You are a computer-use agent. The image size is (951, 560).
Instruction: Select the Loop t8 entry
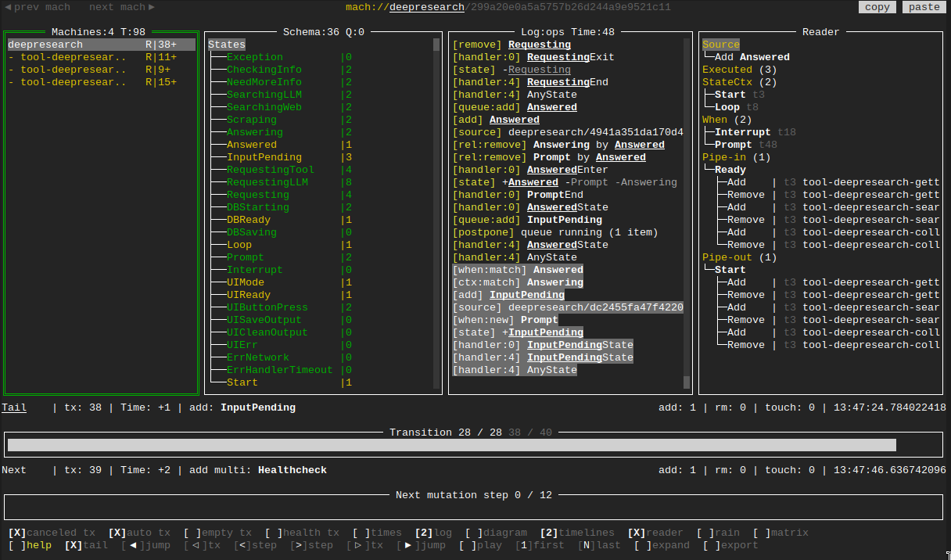[x=737, y=107]
